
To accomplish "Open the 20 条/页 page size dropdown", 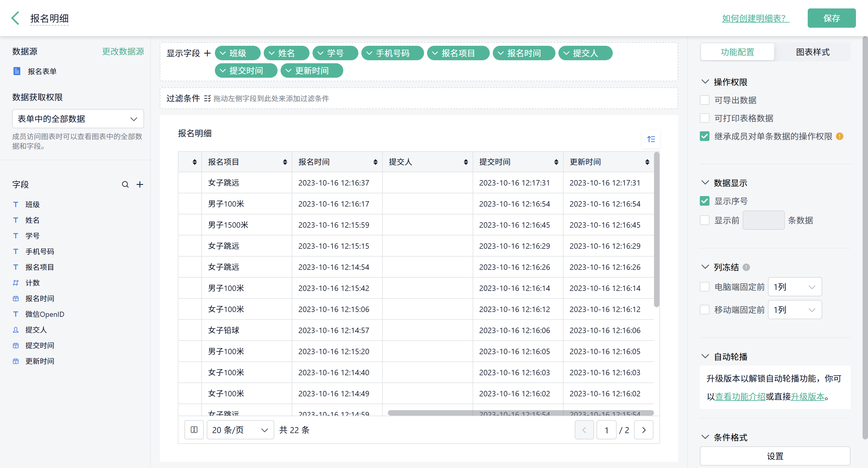I will click(x=240, y=430).
